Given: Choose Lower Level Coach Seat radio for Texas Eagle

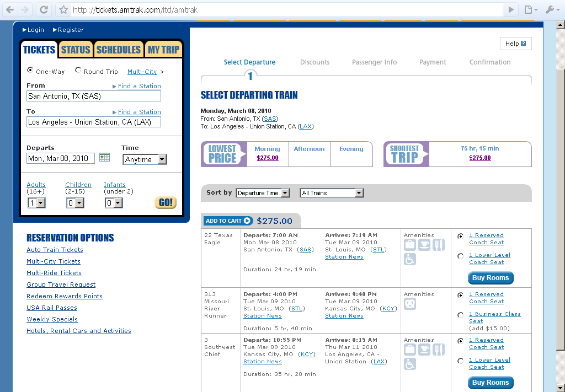Looking at the screenshot, I should [461, 256].
